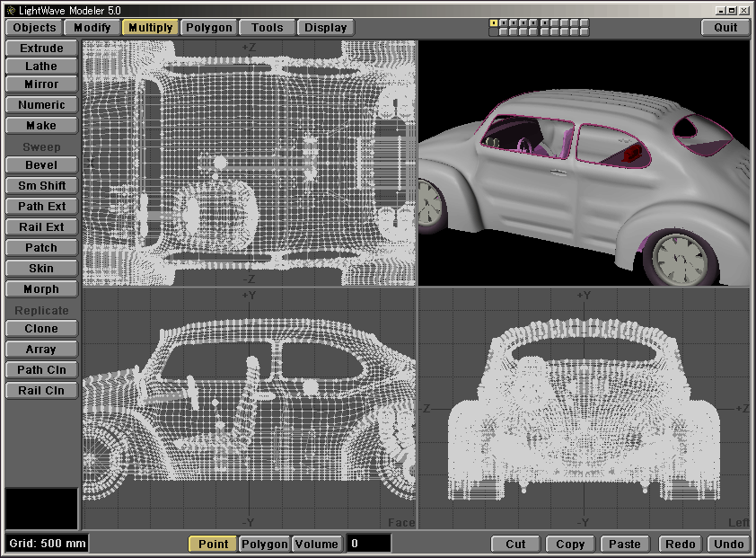Switch selection mode to Polygon
This screenshot has height=558, width=756.
(264, 544)
